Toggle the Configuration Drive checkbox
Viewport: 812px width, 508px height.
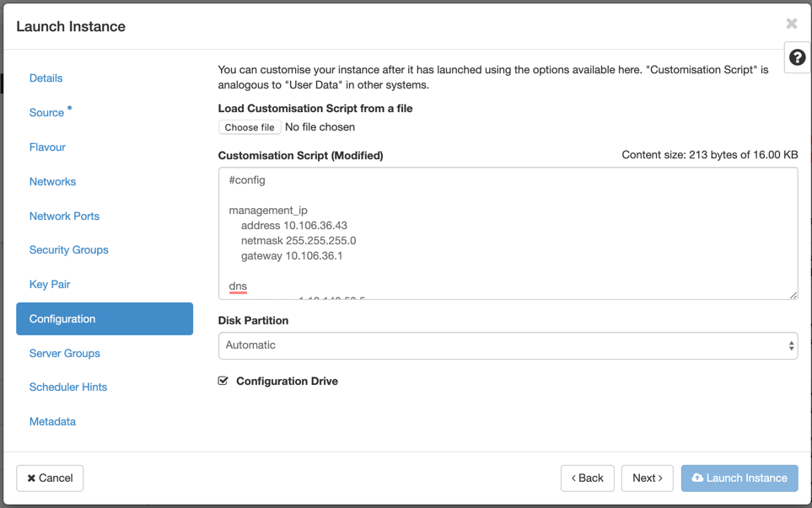223,381
